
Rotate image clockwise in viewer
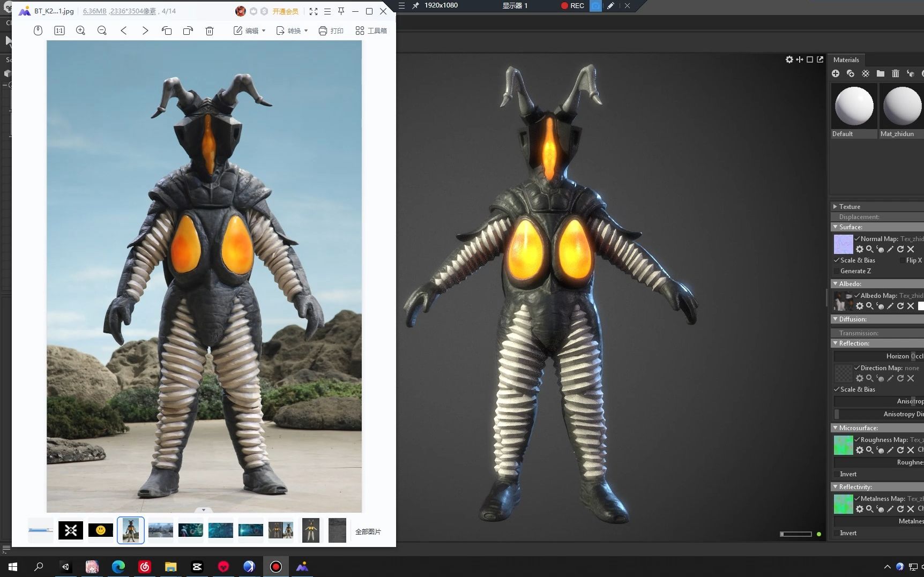pyautogui.click(x=188, y=31)
